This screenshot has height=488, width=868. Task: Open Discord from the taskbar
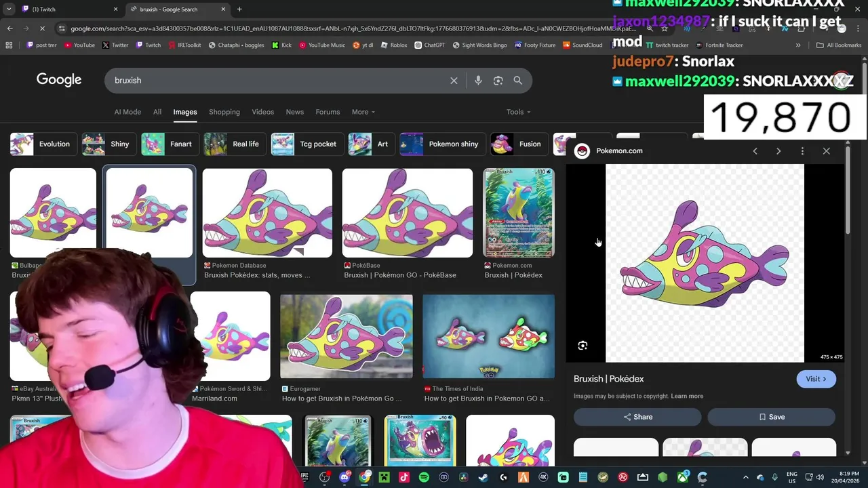pyautogui.click(x=344, y=477)
